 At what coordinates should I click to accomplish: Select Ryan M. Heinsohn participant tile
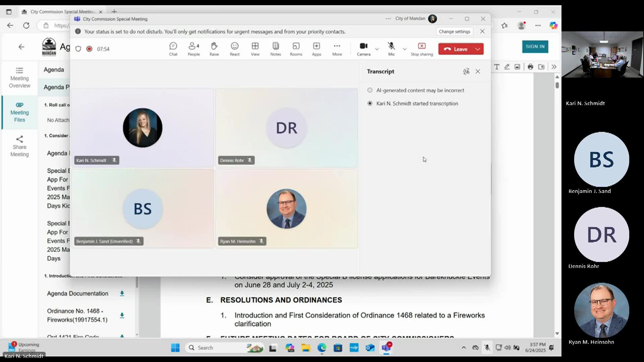(x=287, y=208)
